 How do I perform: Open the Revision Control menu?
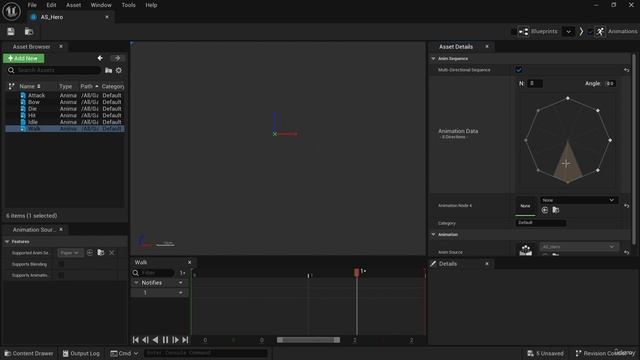[x=605, y=353]
